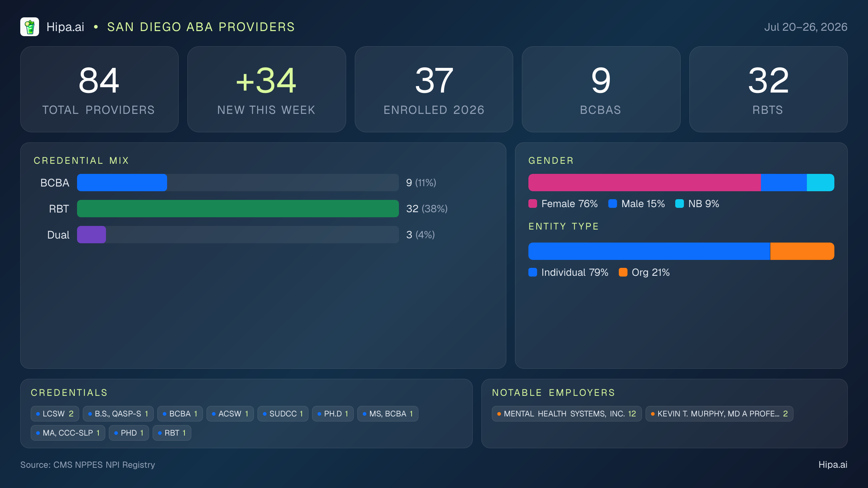Click the Jul 20–26, 2026 date range
This screenshot has height=488, width=868.
point(806,27)
